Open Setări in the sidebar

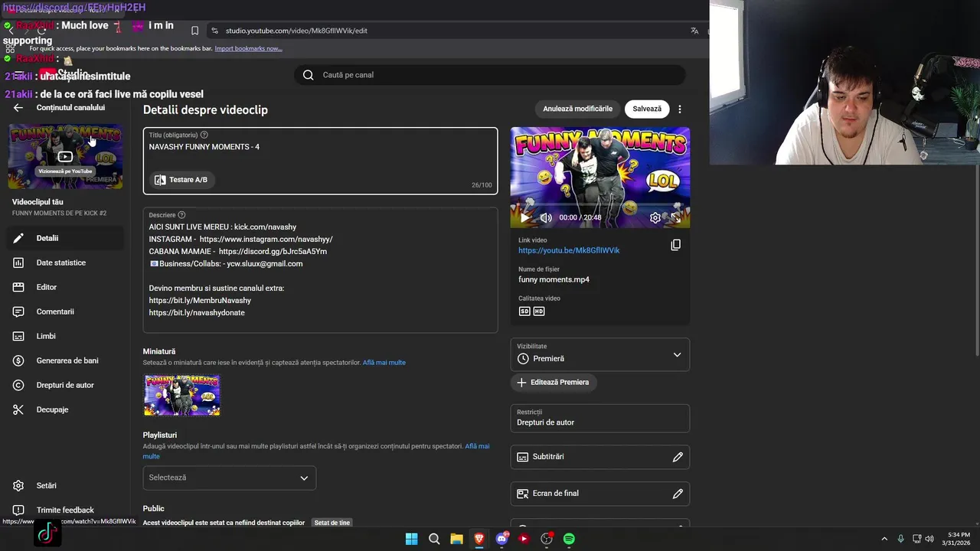tap(65, 485)
